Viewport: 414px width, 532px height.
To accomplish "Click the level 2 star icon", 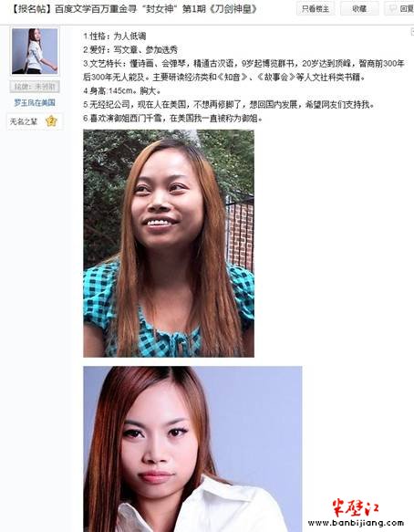I will (51, 120).
